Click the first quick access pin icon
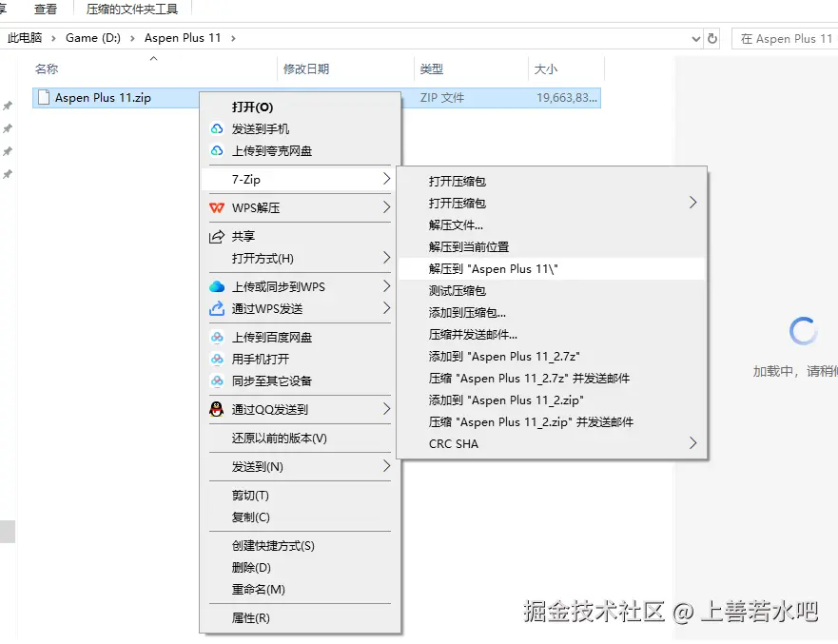The width and height of the screenshot is (838, 644). click(8, 106)
